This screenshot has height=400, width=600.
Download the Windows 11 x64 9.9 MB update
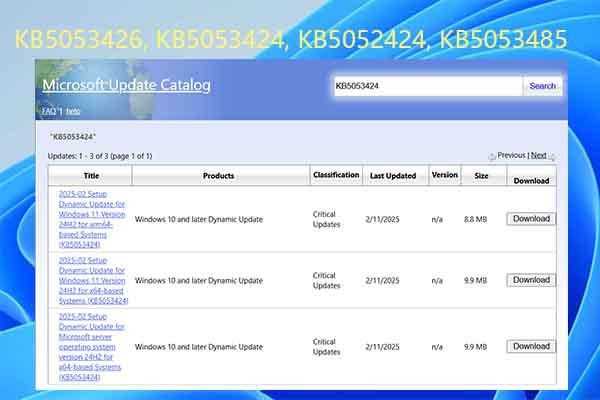point(531,280)
